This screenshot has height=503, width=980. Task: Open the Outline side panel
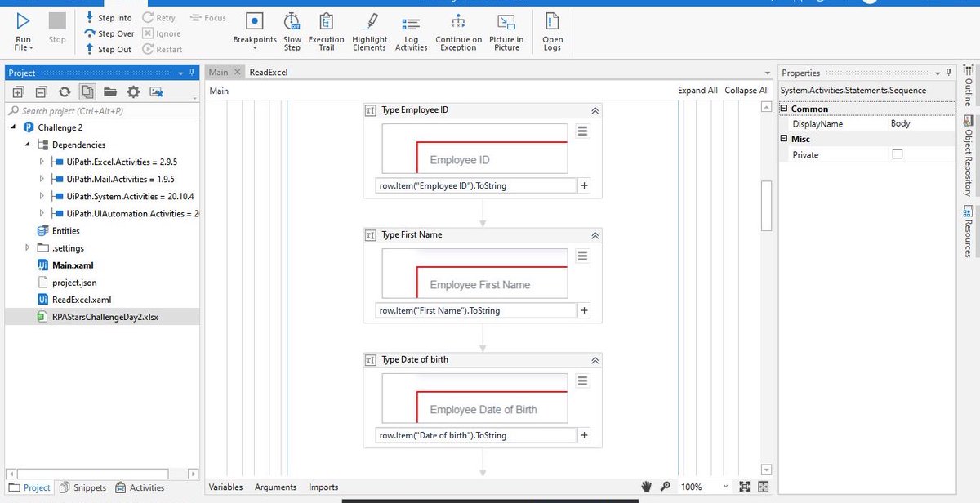968,85
